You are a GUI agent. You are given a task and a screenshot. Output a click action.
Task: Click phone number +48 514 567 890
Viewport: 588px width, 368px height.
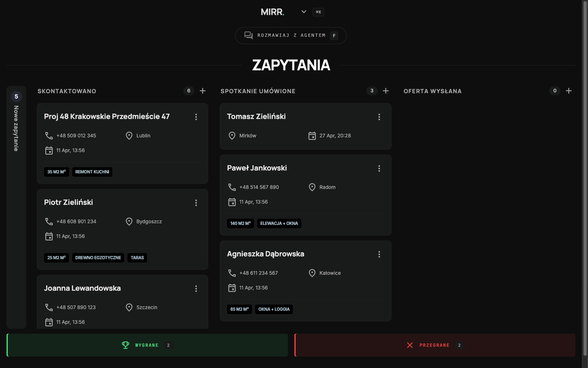pos(259,187)
